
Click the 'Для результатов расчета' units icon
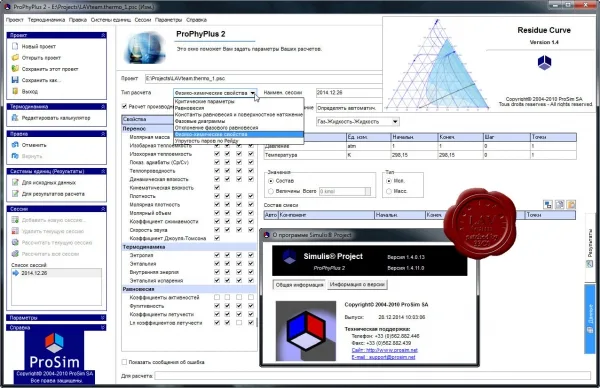pyautogui.click(x=15, y=194)
